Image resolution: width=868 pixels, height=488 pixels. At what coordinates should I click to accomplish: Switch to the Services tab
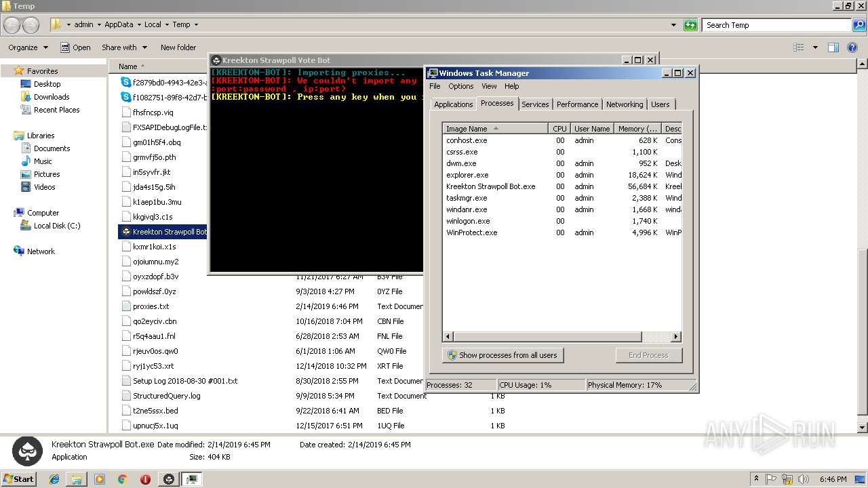[535, 104]
